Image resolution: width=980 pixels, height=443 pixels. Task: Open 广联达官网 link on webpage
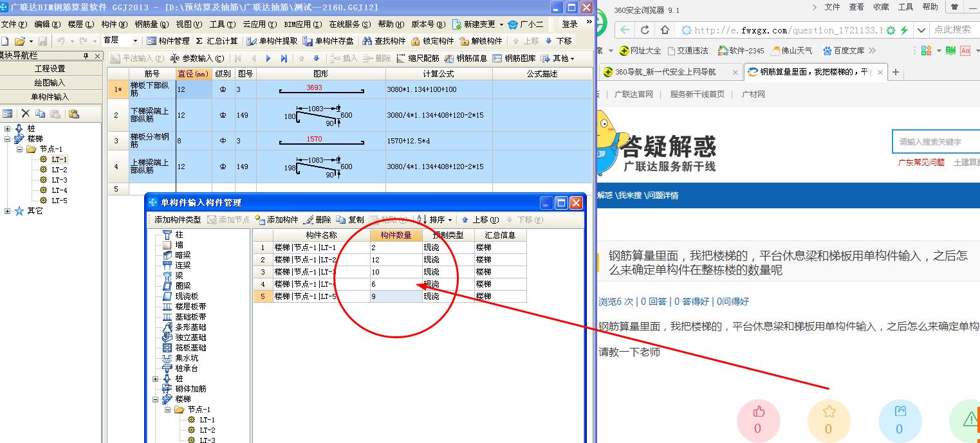[x=633, y=94]
